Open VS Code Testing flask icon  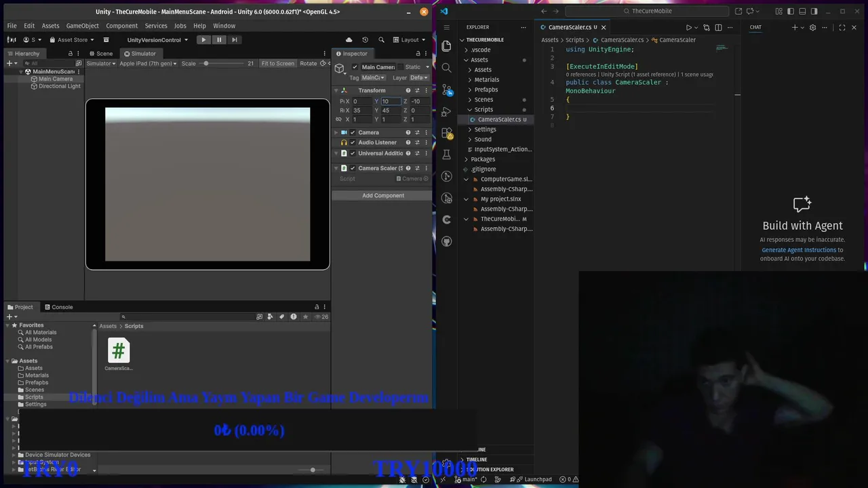tap(446, 155)
